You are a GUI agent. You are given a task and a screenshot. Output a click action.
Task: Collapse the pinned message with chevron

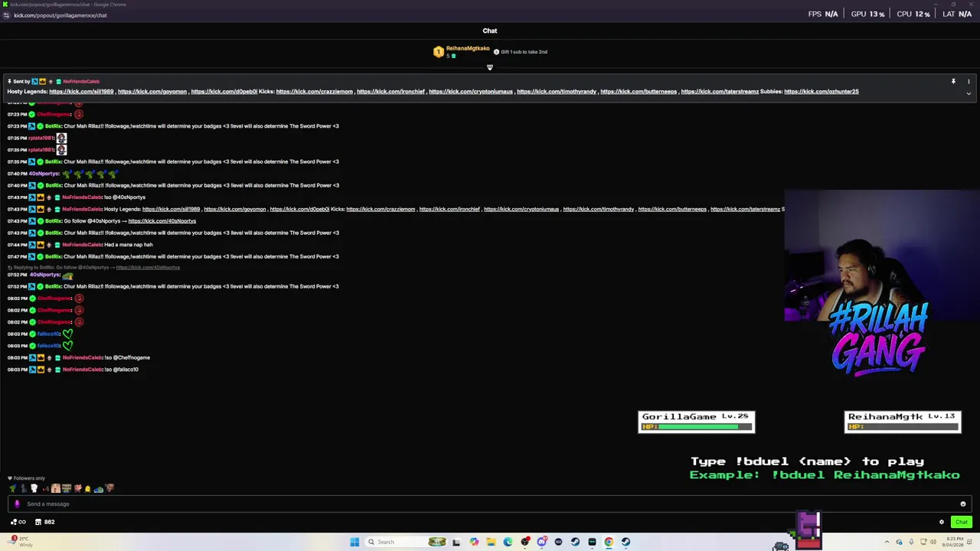(969, 93)
